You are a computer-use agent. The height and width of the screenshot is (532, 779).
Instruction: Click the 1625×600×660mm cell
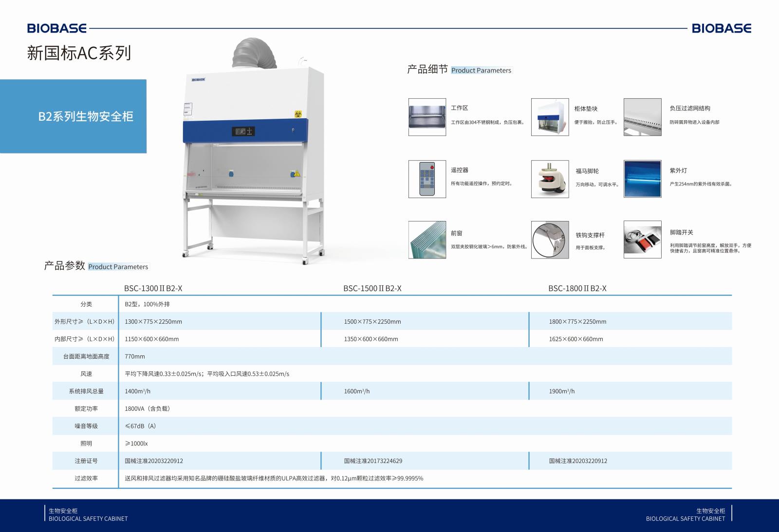click(x=576, y=339)
